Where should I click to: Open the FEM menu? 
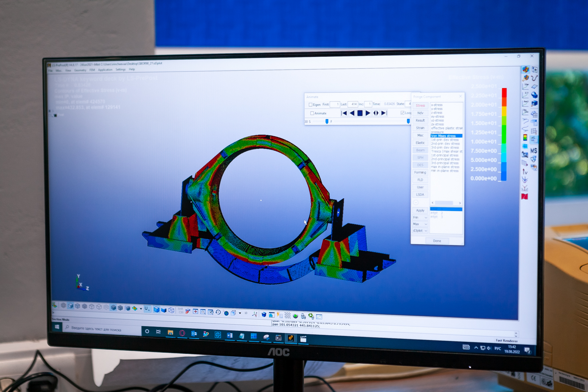pos(92,70)
